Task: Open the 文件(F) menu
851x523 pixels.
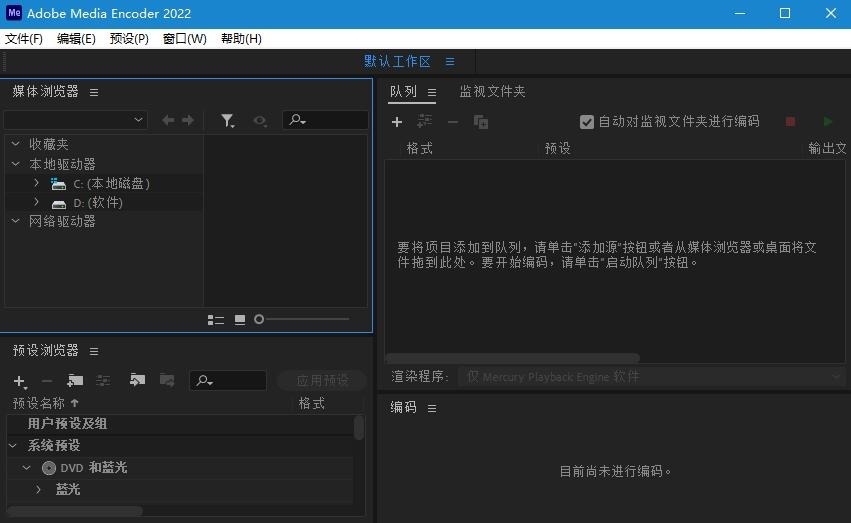Action: [x=24, y=39]
